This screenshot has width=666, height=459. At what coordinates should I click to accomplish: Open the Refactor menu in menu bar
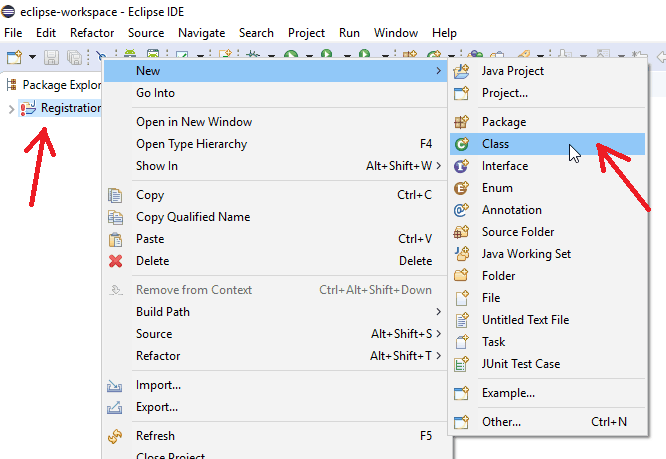92,33
